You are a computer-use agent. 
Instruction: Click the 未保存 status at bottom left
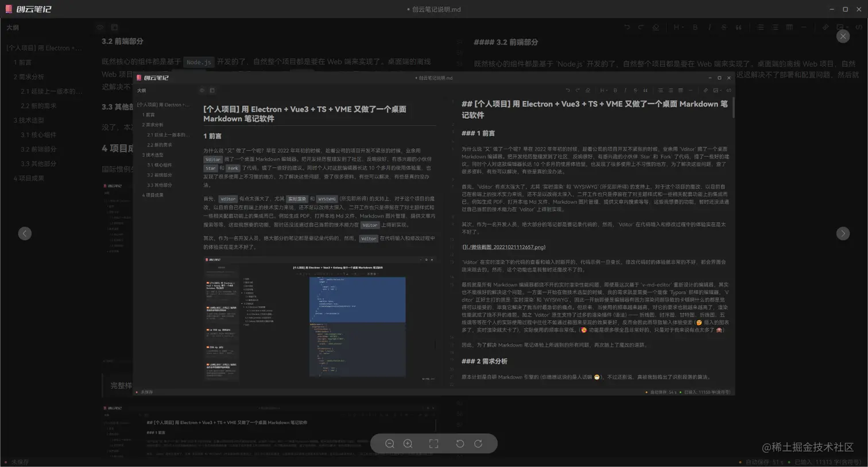tap(20, 462)
